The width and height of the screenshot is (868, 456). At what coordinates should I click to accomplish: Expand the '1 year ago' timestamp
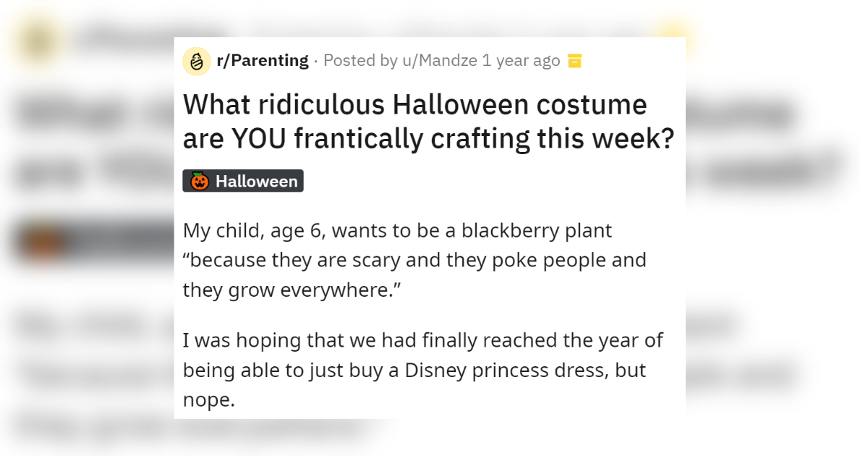[x=521, y=61]
